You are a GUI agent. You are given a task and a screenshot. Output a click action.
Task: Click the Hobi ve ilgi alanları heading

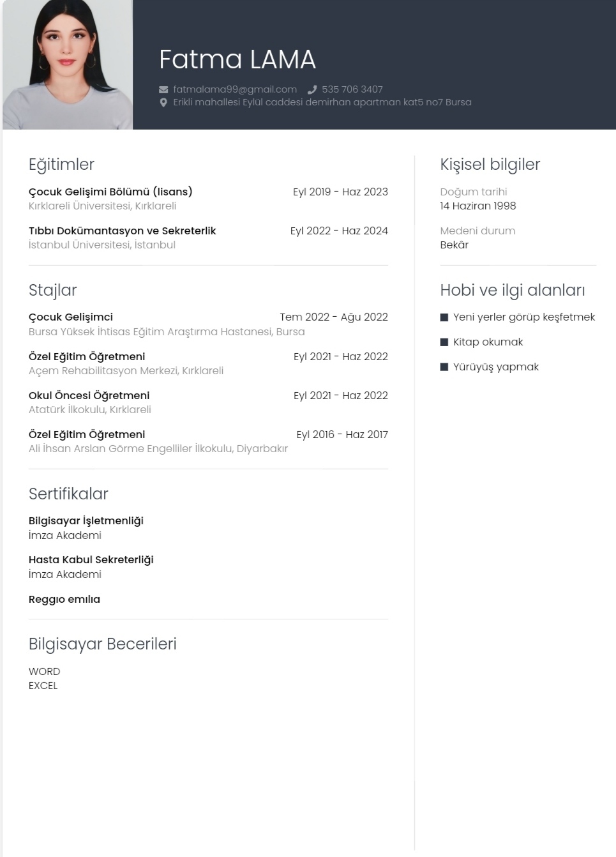[x=513, y=291]
